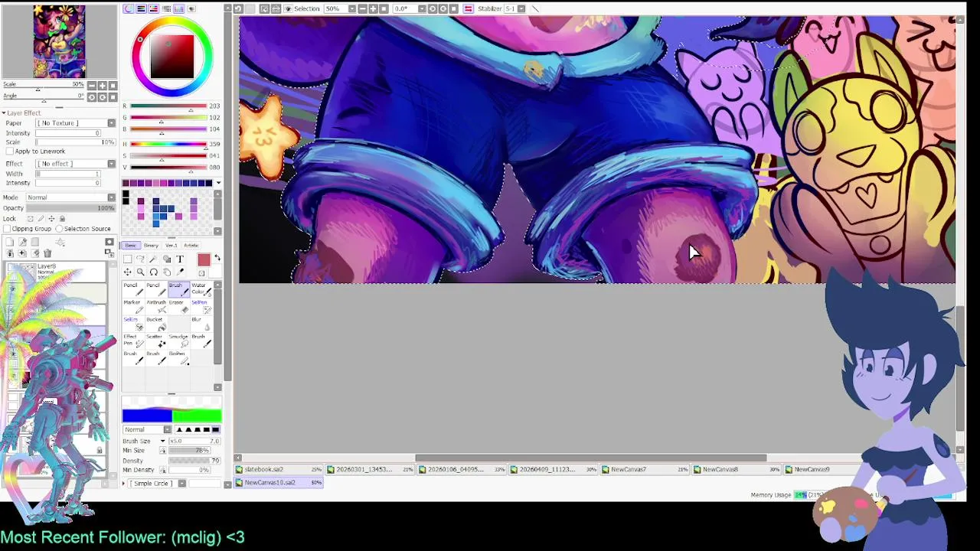Select the Bucket fill tool
Viewport: 980px width, 551px height.
coord(156,324)
